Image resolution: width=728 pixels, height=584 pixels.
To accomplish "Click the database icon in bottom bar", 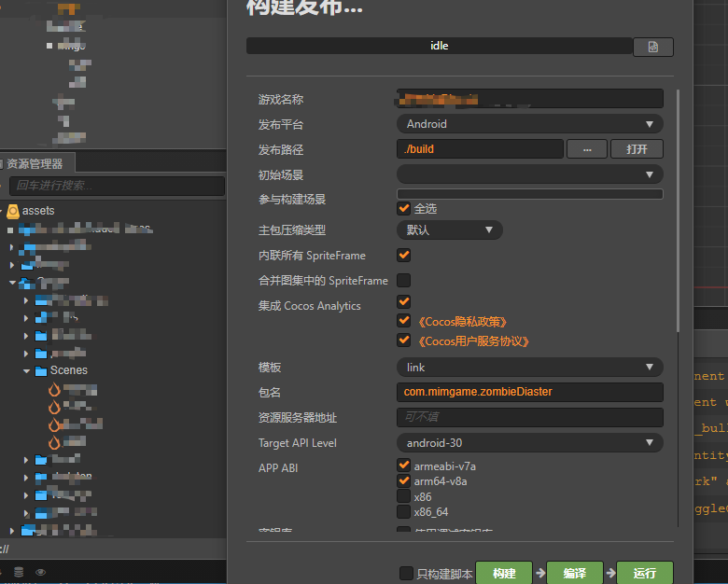I will coord(19,572).
